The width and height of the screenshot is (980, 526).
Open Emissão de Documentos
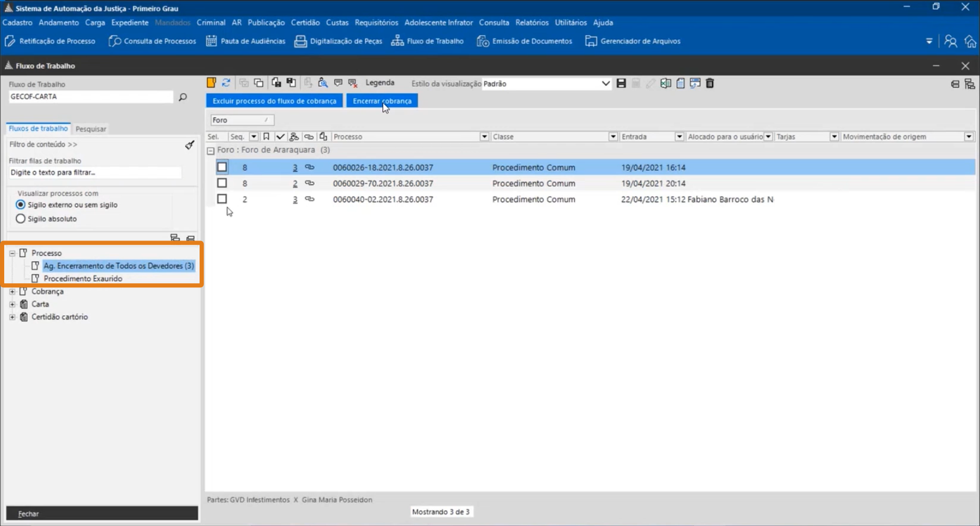click(524, 41)
